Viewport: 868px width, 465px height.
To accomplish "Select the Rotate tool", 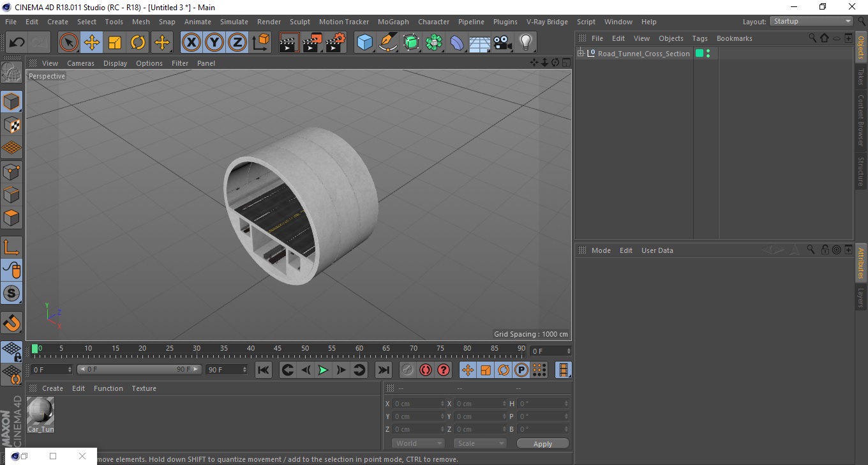I will click(138, 43).
